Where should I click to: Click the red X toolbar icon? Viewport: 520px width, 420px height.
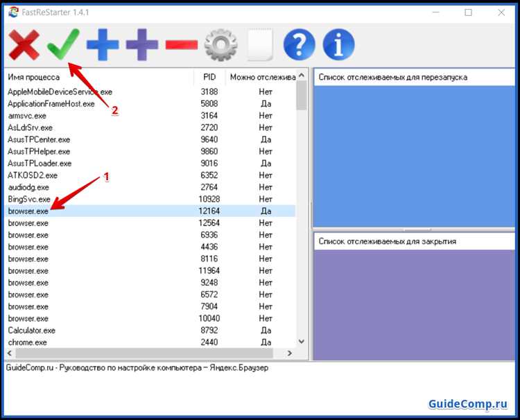click(23, 46)
